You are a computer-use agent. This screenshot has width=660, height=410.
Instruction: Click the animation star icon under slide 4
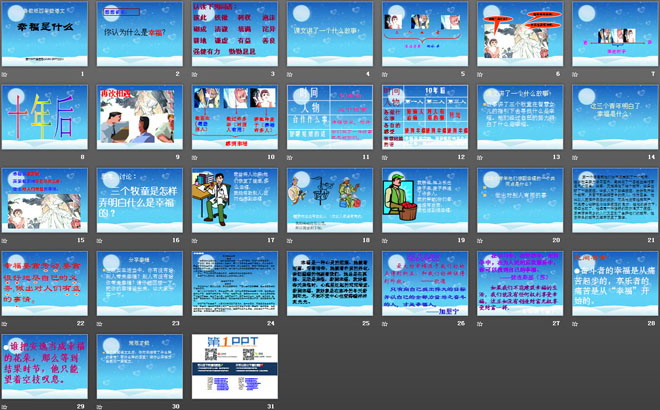point(290,75)
